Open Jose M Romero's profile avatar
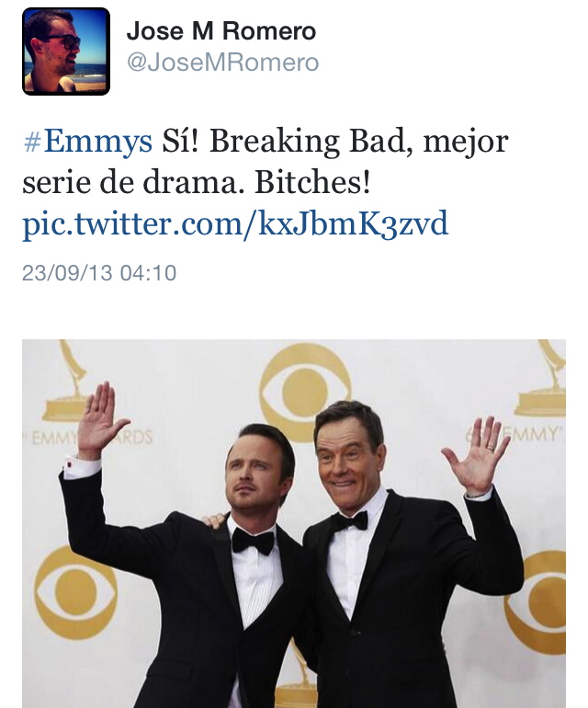The width and height of the screenshot is (588, 708). (66, 51)
